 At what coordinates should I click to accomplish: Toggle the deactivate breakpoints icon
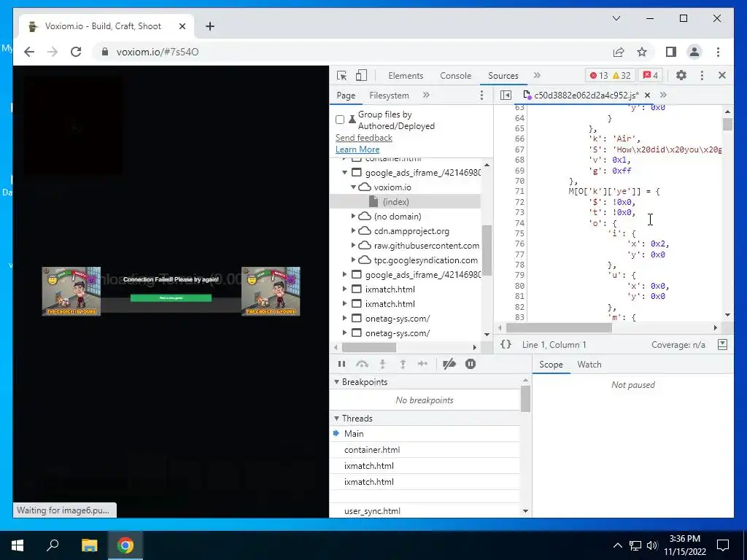pyautogui.click(x=449, y=364)
